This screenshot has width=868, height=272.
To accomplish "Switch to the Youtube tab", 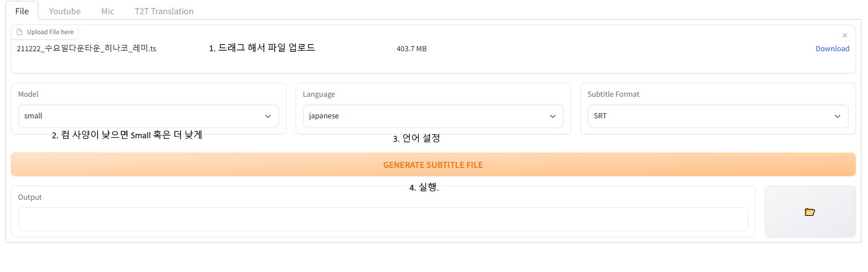I will point(64,11).
